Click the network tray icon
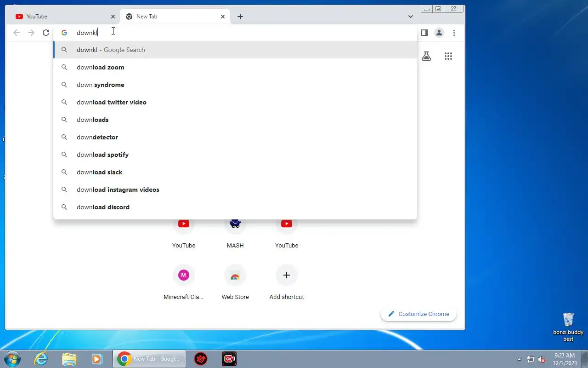Image resolution: width=588 pixels, height=368 pixels. [531, 359]
